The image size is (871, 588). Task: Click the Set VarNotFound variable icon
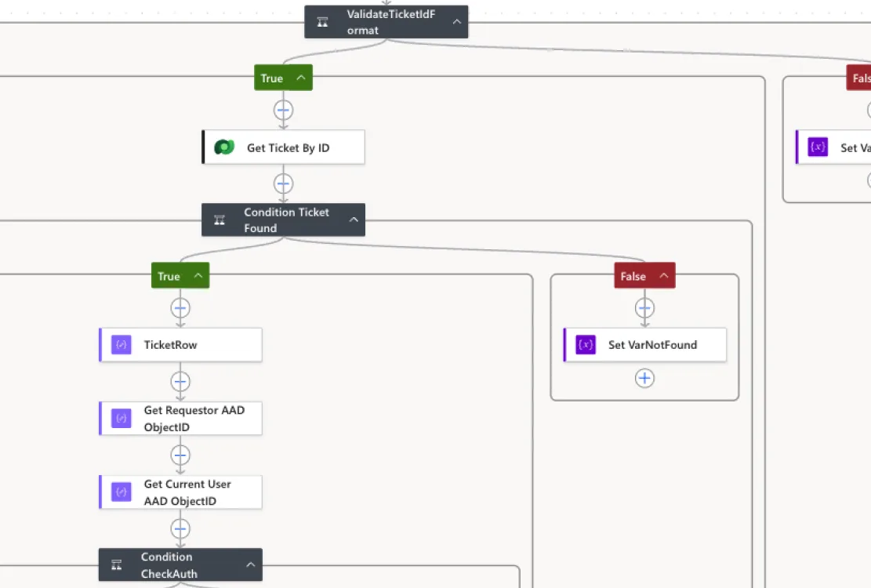586,345
